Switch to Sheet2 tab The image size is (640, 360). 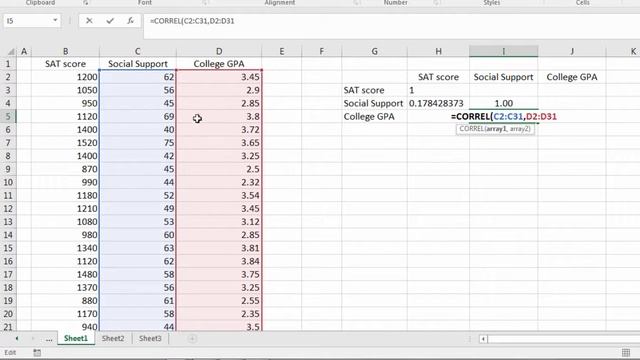113,338
